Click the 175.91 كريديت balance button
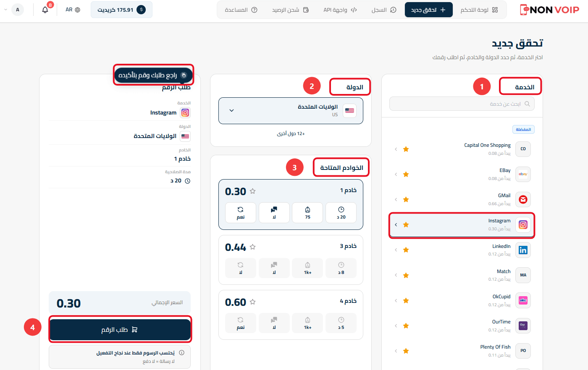This screenshot has height=370, width=588. tap(121, 10)
